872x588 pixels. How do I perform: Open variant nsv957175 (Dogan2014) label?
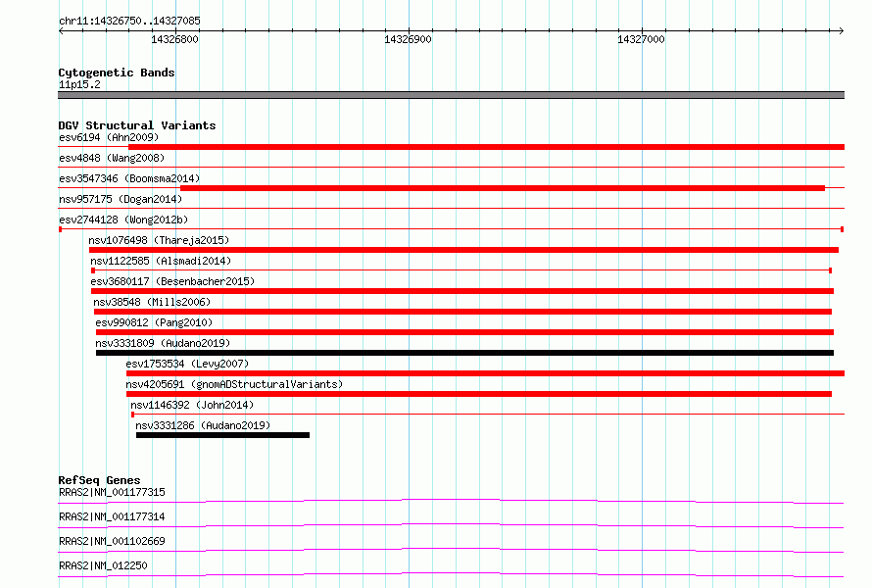point(121,199)
